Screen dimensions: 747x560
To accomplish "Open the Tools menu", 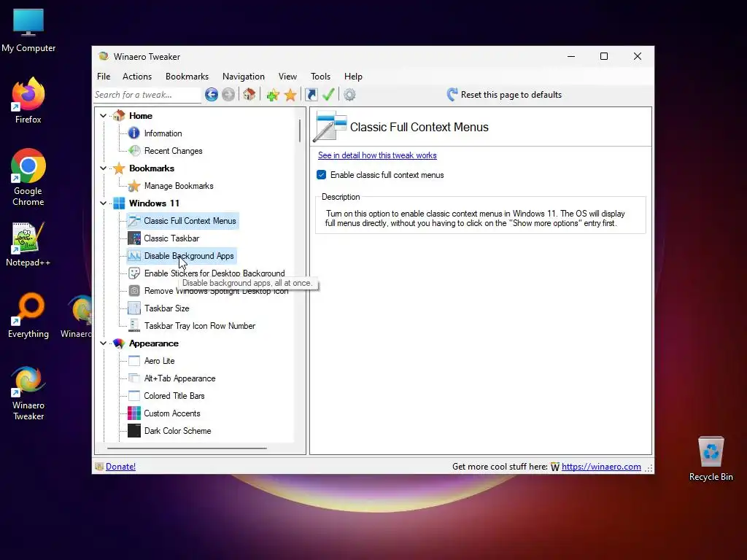I will pos(320,76).
